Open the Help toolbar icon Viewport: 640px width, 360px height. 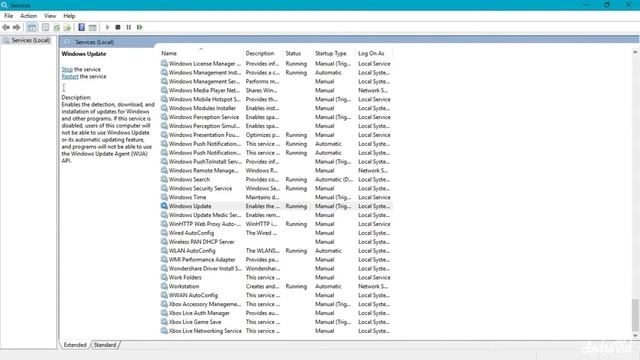[82, 27]
